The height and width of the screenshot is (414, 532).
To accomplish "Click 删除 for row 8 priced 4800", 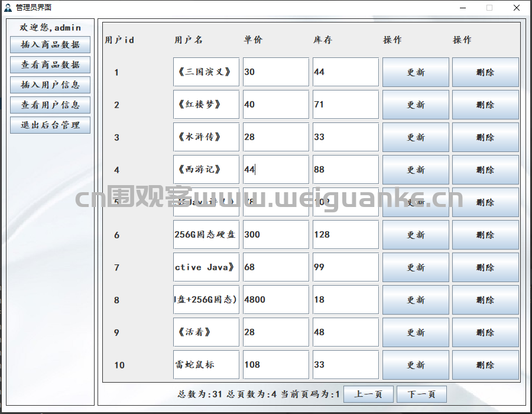I will click(x=485, y=300).
